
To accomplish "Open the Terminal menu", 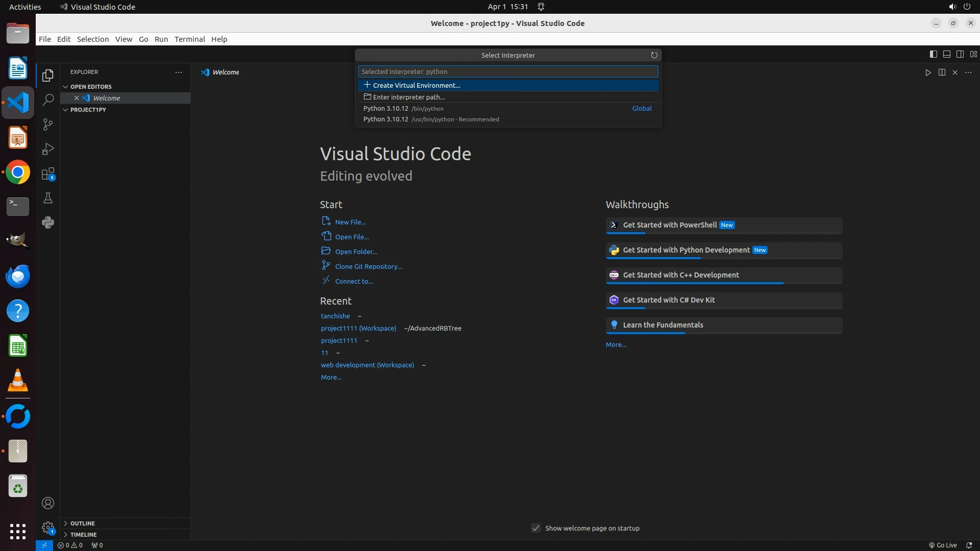I will (189, 39).
